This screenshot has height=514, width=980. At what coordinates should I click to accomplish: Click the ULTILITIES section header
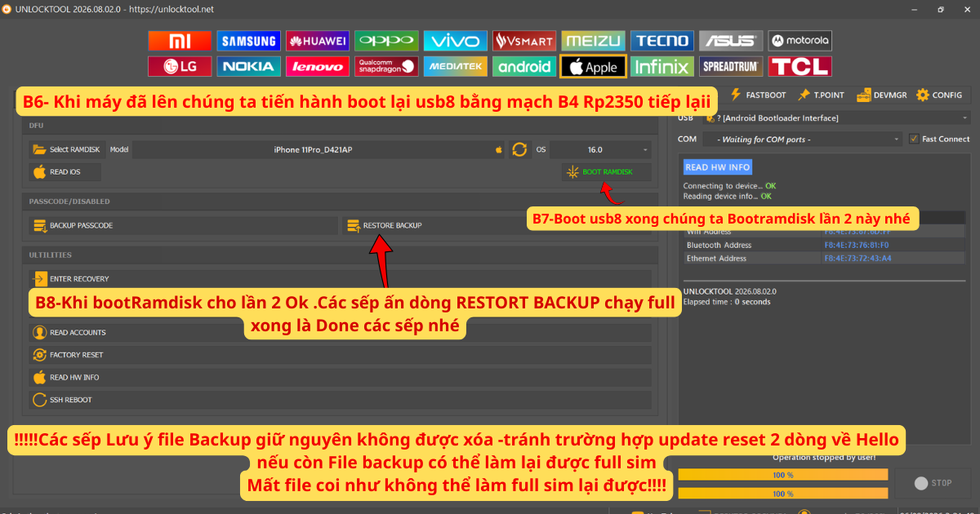click(x=51, y=255)
